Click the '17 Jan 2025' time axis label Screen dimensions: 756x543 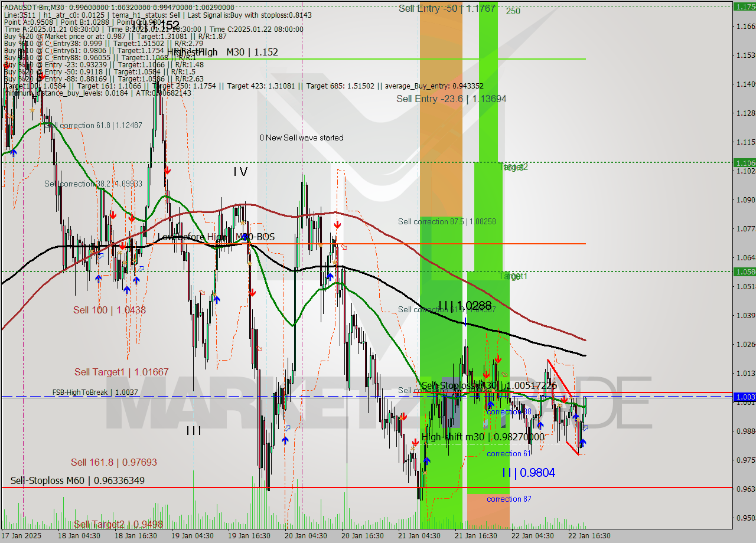(22, 536)
